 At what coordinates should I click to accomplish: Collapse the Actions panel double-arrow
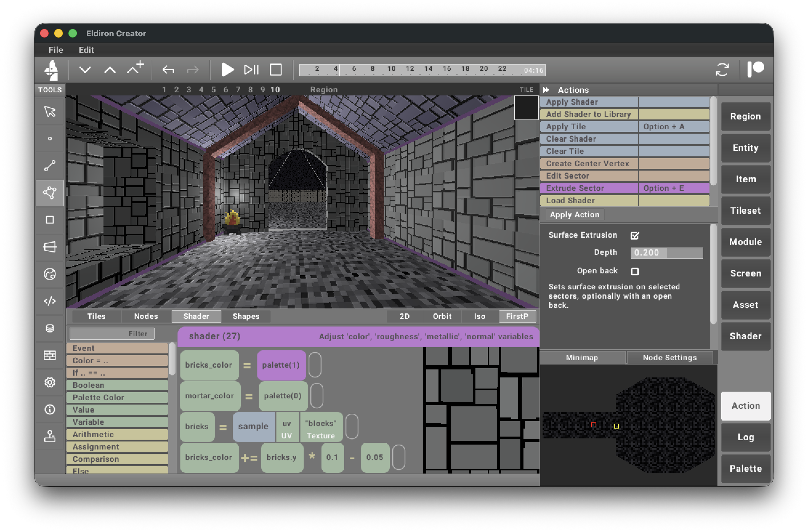546,90
